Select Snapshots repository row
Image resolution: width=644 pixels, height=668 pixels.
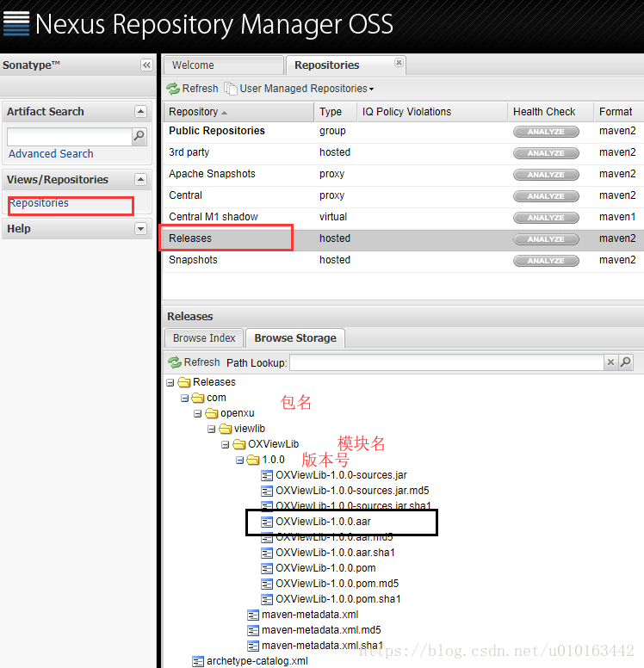click(x=403, y=260)
